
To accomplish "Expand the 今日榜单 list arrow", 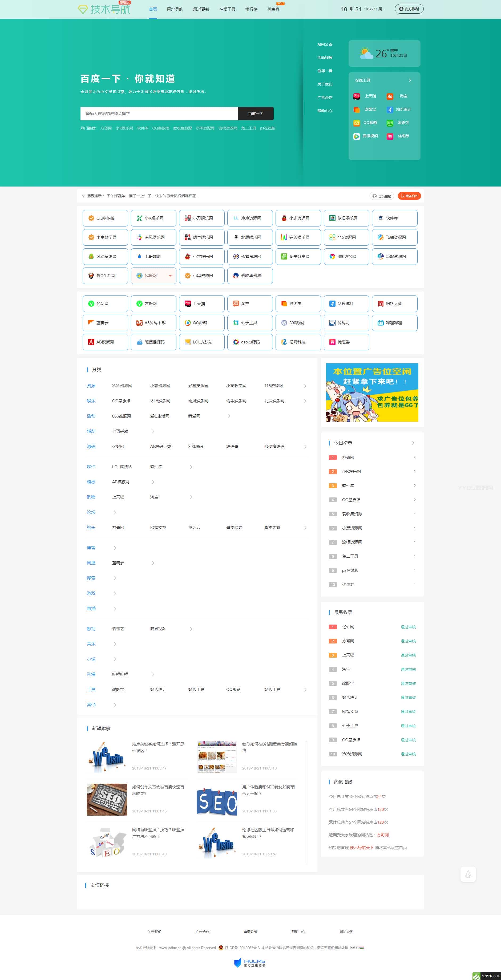I will pos(413,443).
